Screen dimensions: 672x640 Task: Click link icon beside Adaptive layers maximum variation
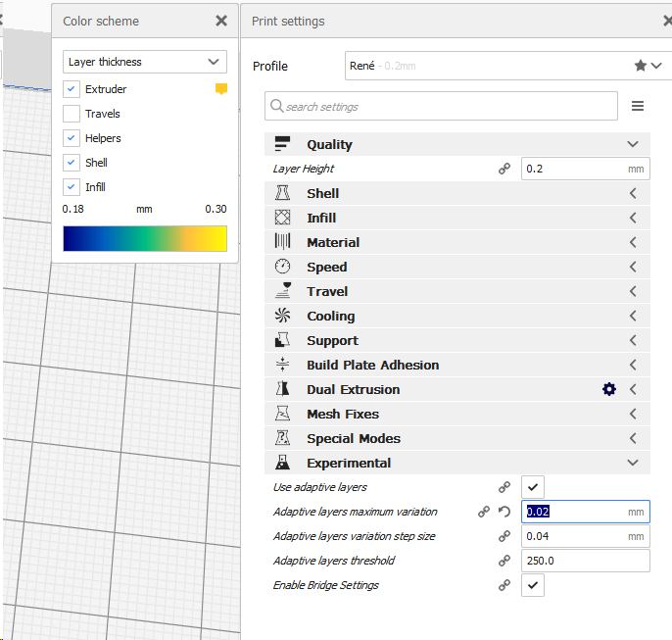click(x=484, y=512)
